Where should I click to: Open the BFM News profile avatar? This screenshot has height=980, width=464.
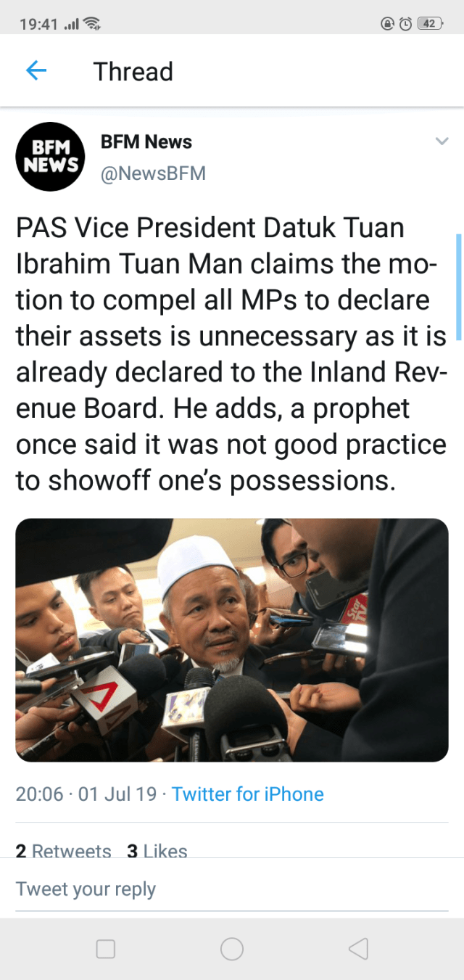click(x=51, y=156)
